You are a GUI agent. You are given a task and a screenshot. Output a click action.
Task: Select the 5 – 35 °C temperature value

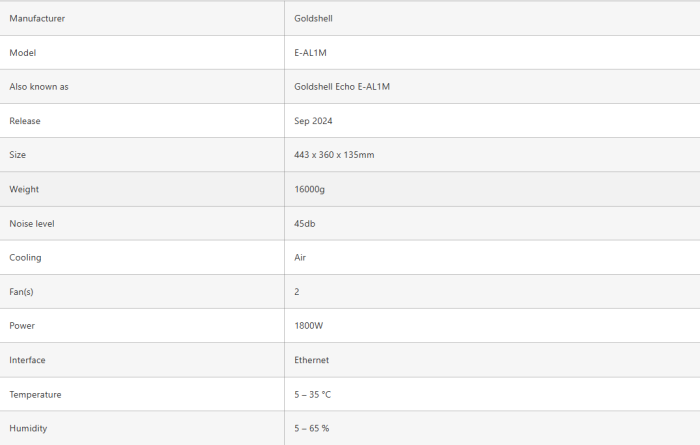point(312,394)
